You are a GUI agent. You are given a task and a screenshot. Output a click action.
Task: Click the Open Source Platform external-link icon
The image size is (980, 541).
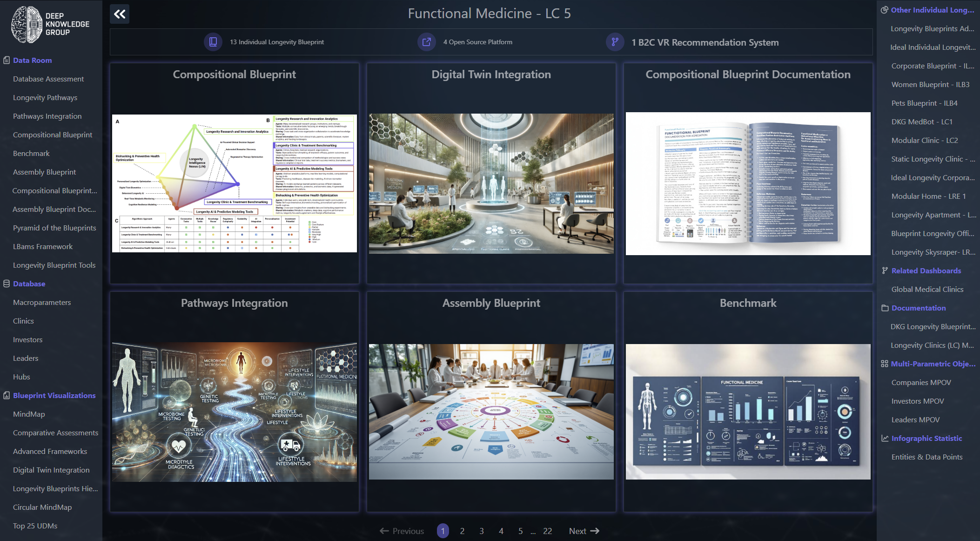(x=426, y=42)
